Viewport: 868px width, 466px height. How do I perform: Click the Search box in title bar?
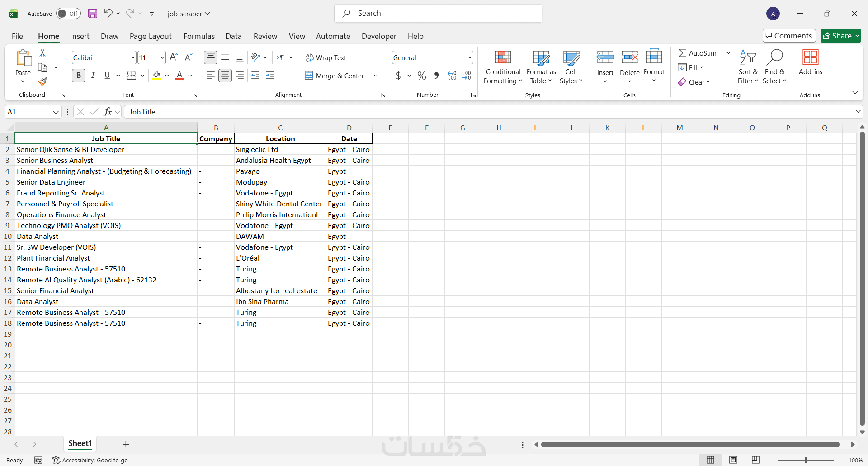[439, 14]
